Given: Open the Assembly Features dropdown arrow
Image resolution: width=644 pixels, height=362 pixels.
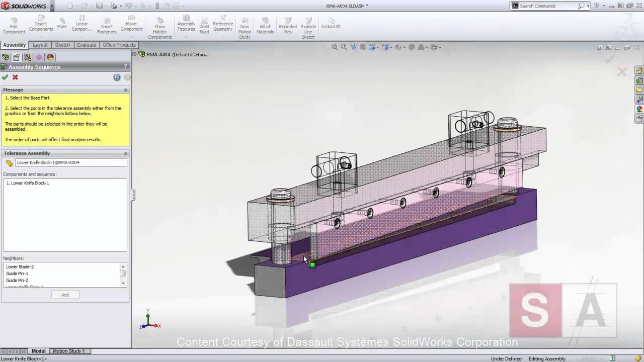Looking at the screenshot, I should 186,37.
